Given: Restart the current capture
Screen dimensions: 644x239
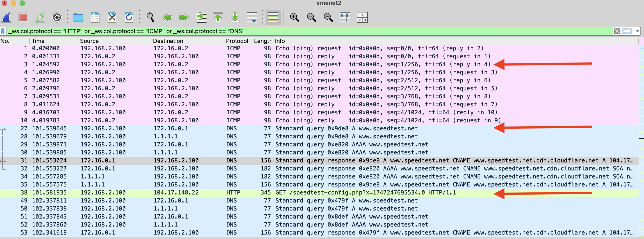Looking at the screenshot, I should click(x=40, y=18).
